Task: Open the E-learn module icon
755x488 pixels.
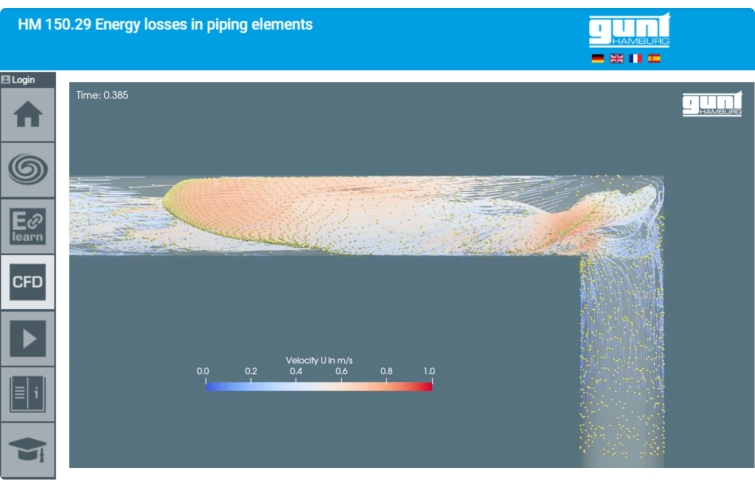Action: pyautogui.click(x=27, y=226)
